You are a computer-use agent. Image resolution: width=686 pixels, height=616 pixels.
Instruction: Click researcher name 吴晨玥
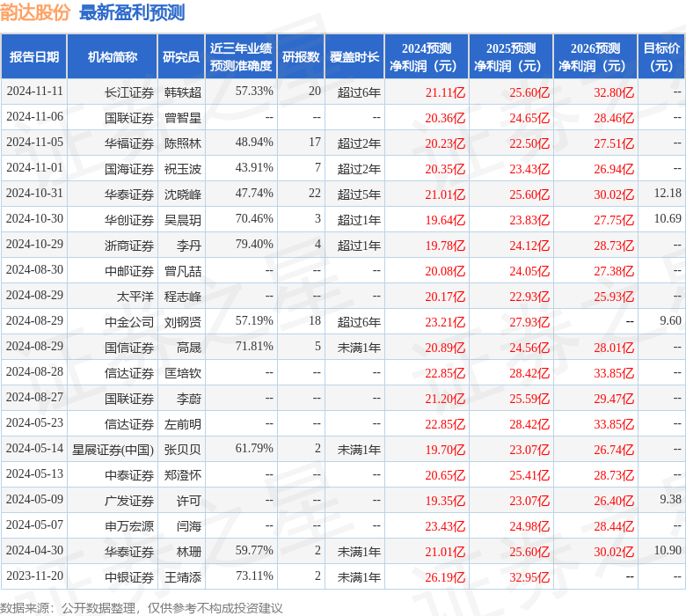click(183, 220)
